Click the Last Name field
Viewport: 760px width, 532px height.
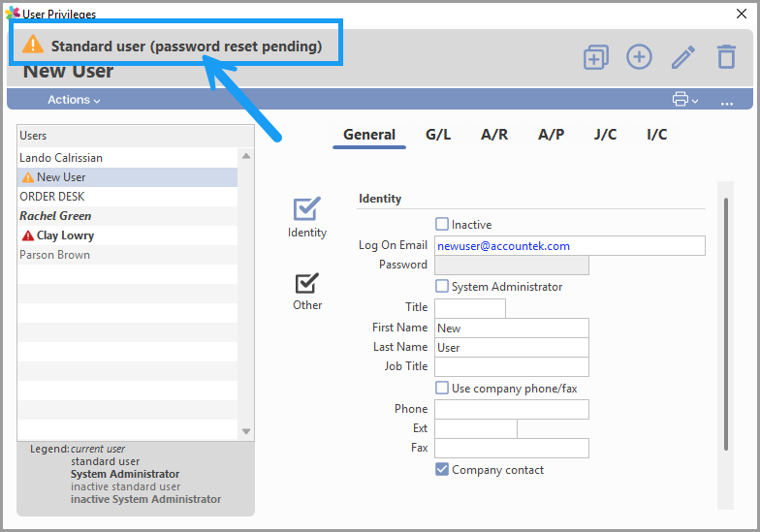coord(512,347)
